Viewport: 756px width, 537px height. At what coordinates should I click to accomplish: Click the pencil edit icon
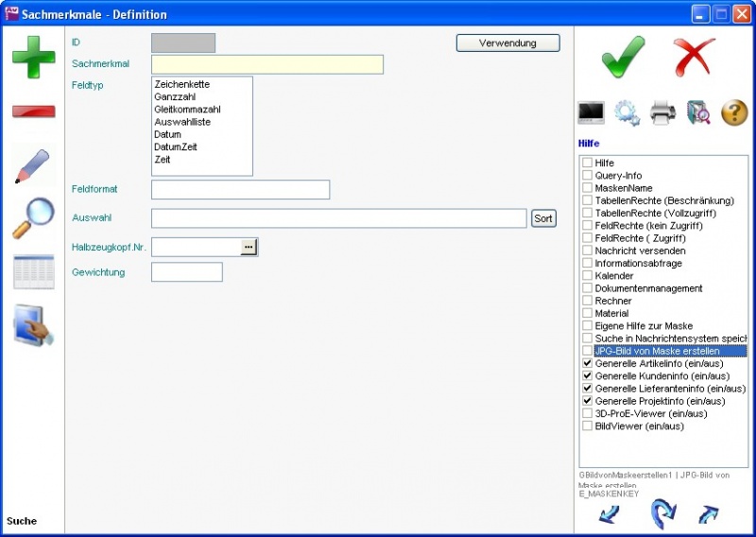tap(33, 166)
